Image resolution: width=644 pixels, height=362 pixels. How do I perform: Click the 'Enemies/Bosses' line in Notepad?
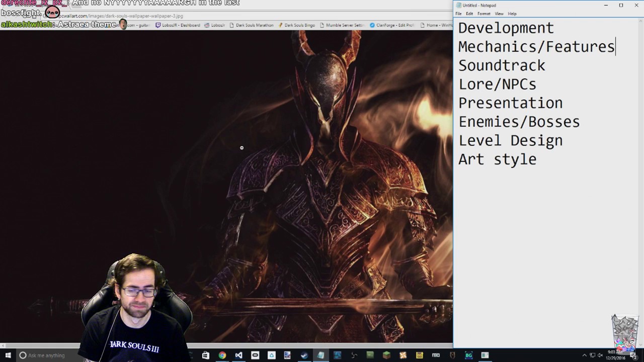[x=519, y=122]
